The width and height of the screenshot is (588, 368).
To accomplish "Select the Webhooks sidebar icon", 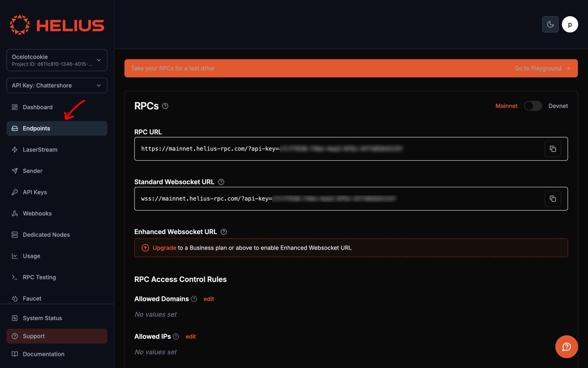I will click(x=15, y=213).
